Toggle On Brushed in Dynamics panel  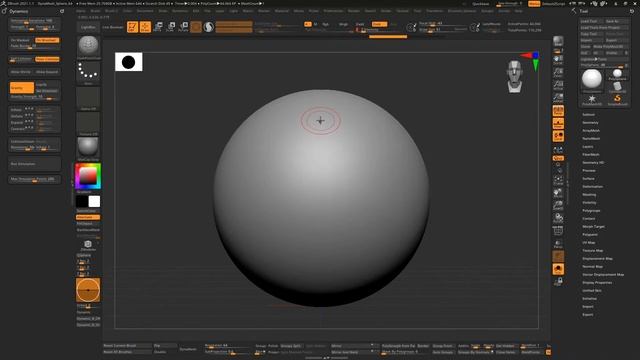coord(47,40)
